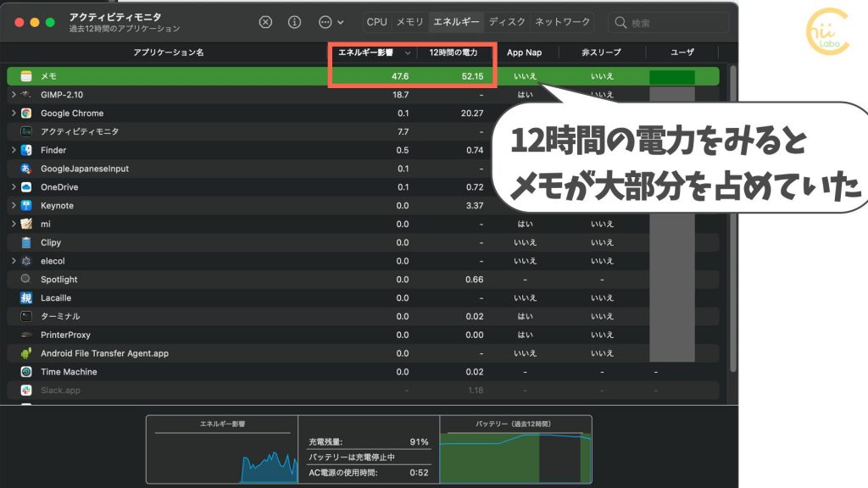Click the GoogleJapaneseInput icon
Viewport: 868px width, 488px height.
pos(26,169)
